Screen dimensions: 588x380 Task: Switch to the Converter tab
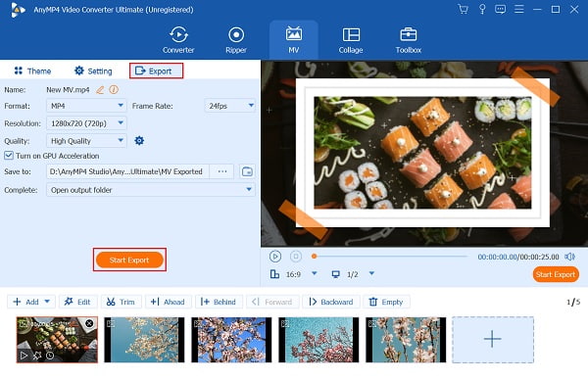click(178, 40)
